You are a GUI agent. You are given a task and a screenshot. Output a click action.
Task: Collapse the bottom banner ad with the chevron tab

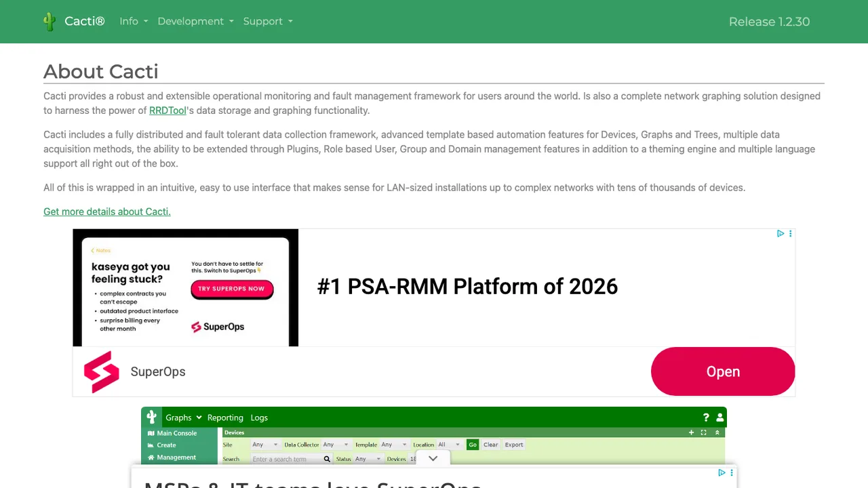click(x=433, y=458)
